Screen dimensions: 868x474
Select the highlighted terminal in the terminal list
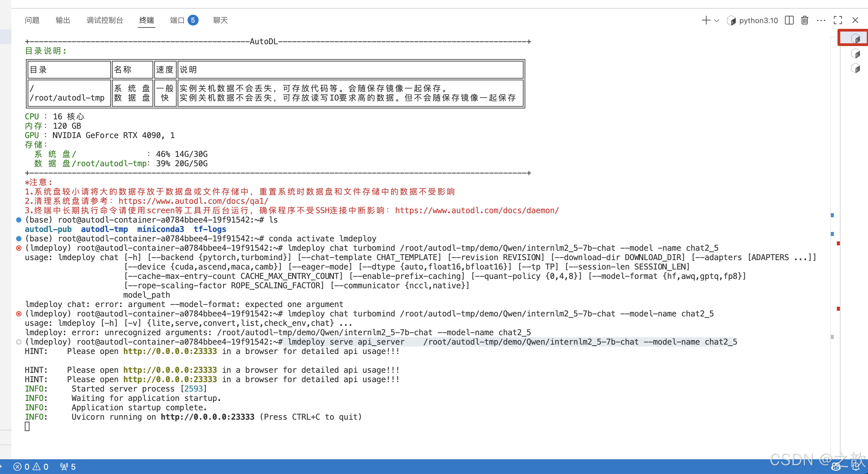(855, 39)
